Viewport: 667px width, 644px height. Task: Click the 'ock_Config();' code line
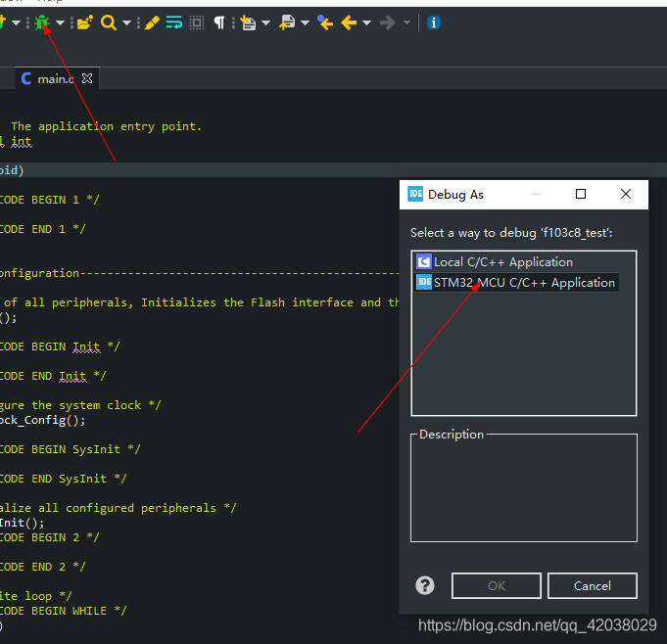pyautogui.click(x=42, y=421)
